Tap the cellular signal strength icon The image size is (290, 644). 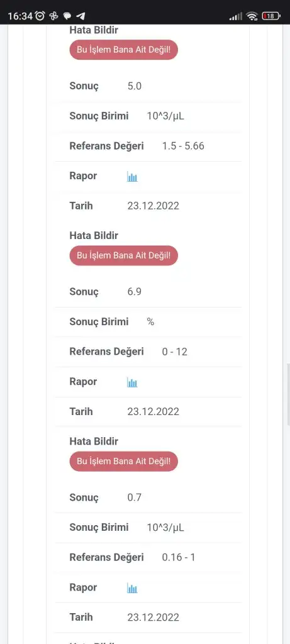236,16
